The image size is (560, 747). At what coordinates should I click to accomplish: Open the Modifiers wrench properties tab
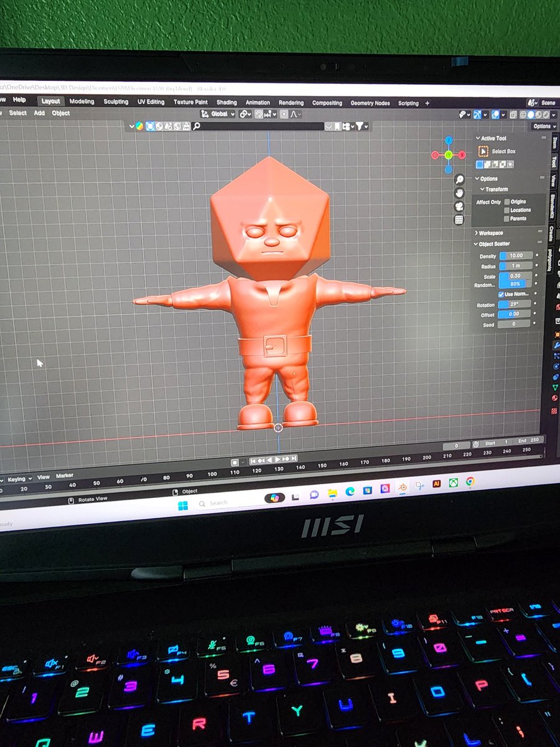click(x=557, y=345)
